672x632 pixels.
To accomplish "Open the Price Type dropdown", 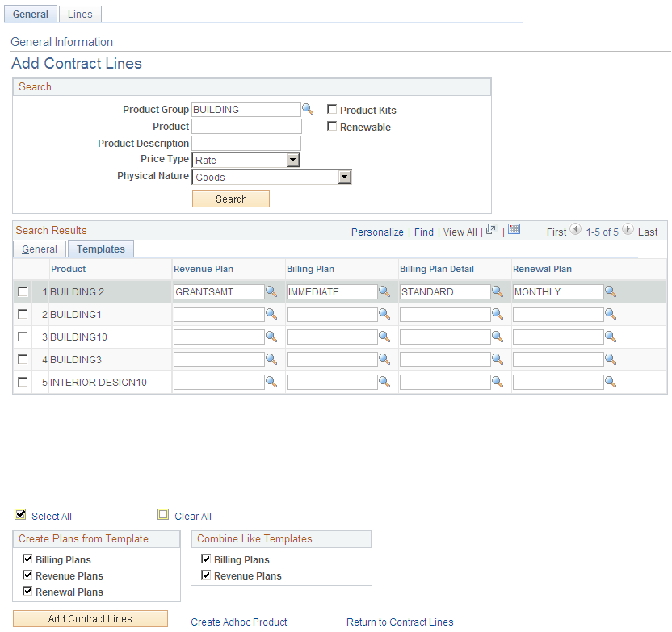I will click(293, 159).
